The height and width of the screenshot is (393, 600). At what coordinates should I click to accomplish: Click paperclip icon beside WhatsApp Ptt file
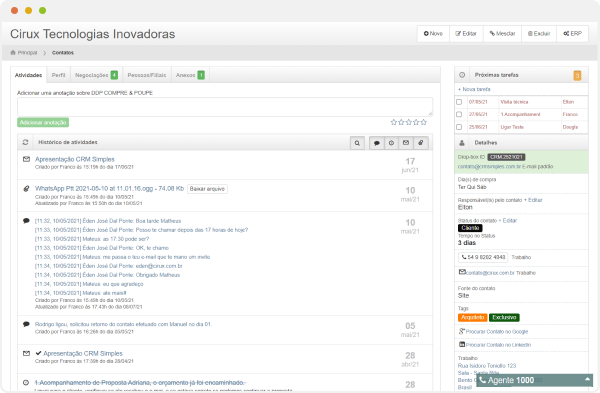coord(26,189)
